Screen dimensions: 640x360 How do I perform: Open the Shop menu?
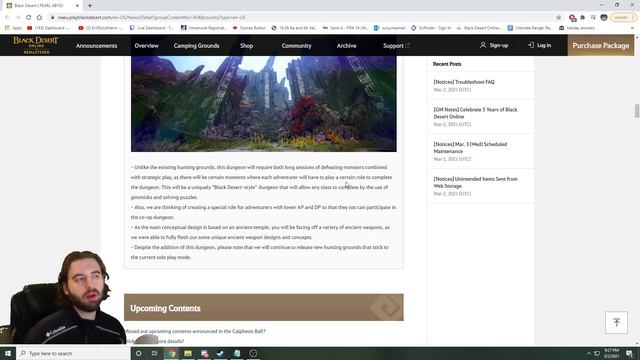click(x=247, y=46)
